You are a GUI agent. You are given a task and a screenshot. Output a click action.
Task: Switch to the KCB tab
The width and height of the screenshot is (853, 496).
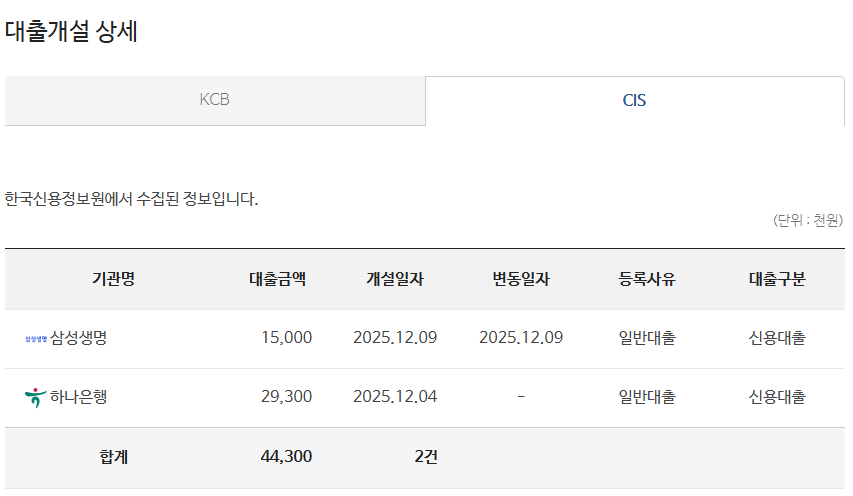pyautogui.click(x=215, y=100)
